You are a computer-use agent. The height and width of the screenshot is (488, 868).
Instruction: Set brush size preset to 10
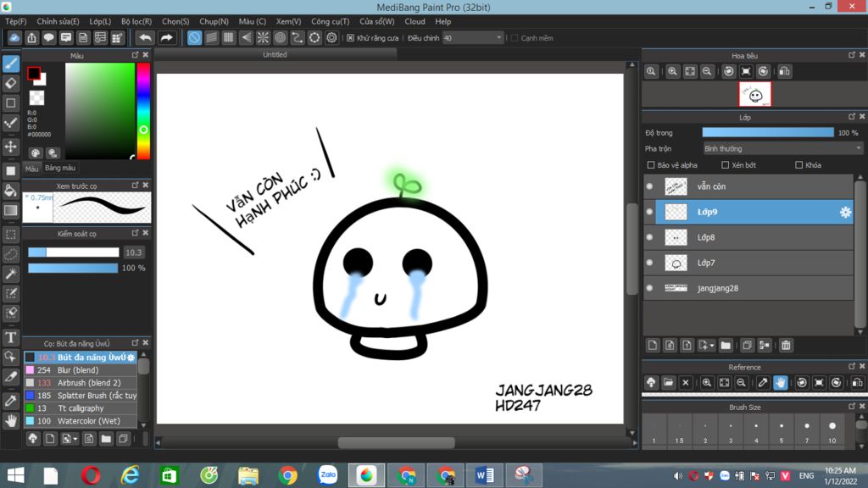[x=832, y=431]
